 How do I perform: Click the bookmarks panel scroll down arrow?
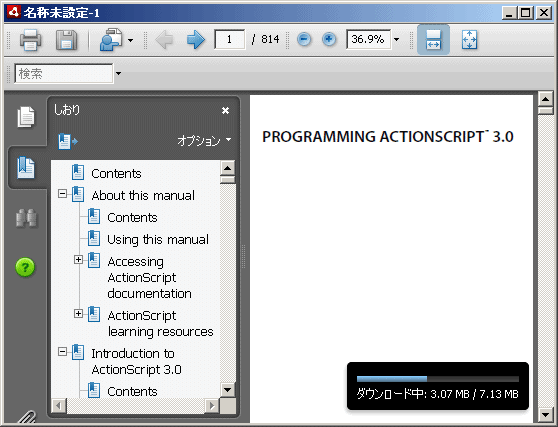[227, 389]
